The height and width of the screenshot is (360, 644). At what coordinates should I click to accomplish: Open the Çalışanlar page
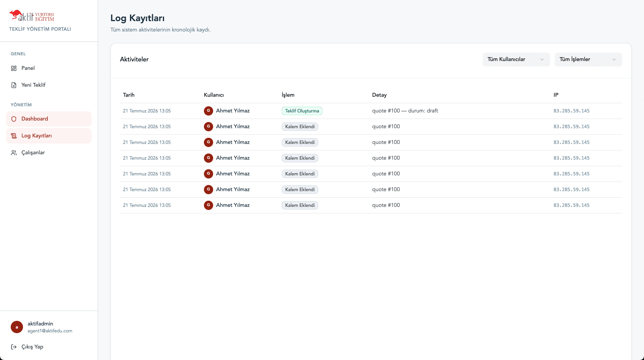49,153
